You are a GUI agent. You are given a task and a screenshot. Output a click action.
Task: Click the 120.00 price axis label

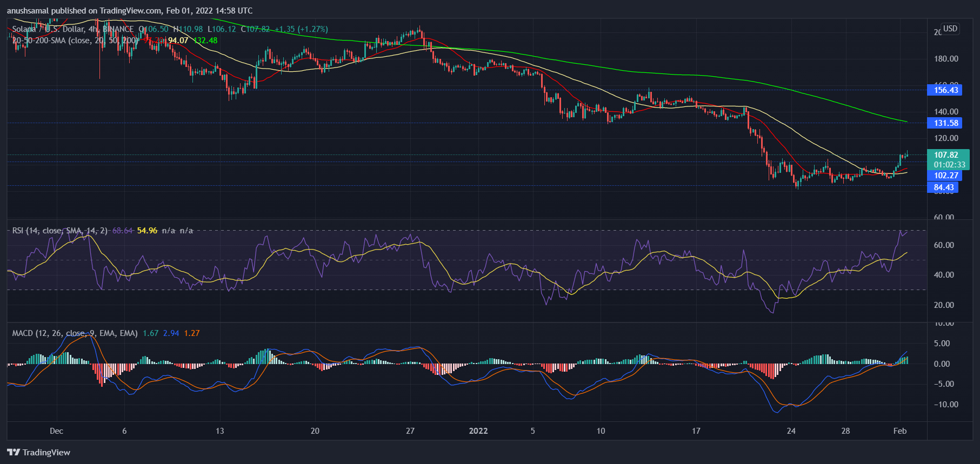(946, 138)
